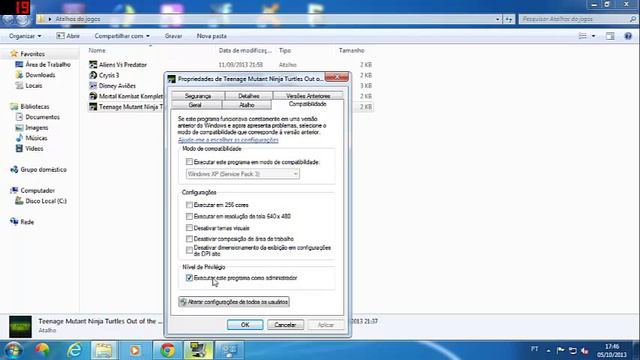The width and height of the screenshot is (640, 360).
Task: Click the address bar refresh icon
Action: pyautogui.click(x=509, y=19)
